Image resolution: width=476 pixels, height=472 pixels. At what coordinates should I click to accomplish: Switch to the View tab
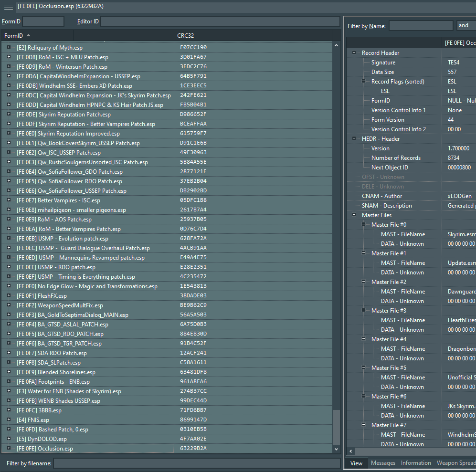[x=356, y=463]
